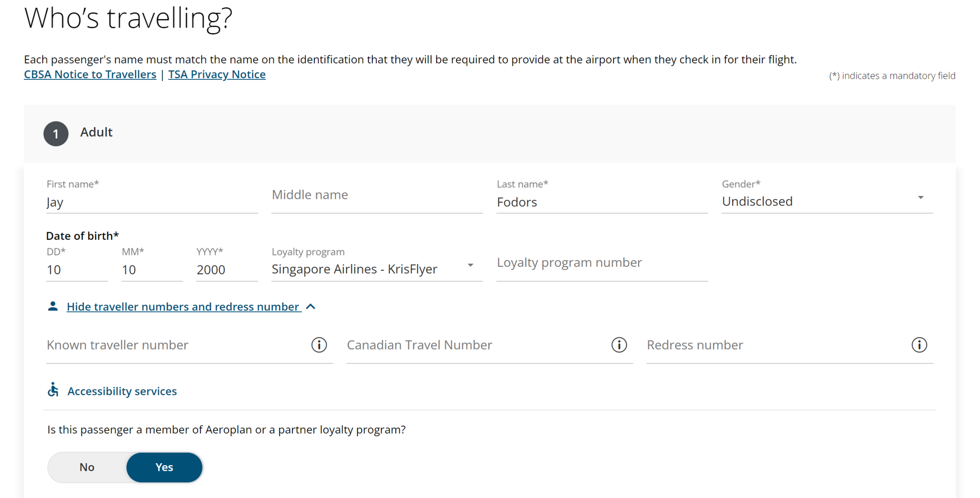Click the person icon beside traveller numbers
The width and height of the screenshot is (980, 498).
53,307
